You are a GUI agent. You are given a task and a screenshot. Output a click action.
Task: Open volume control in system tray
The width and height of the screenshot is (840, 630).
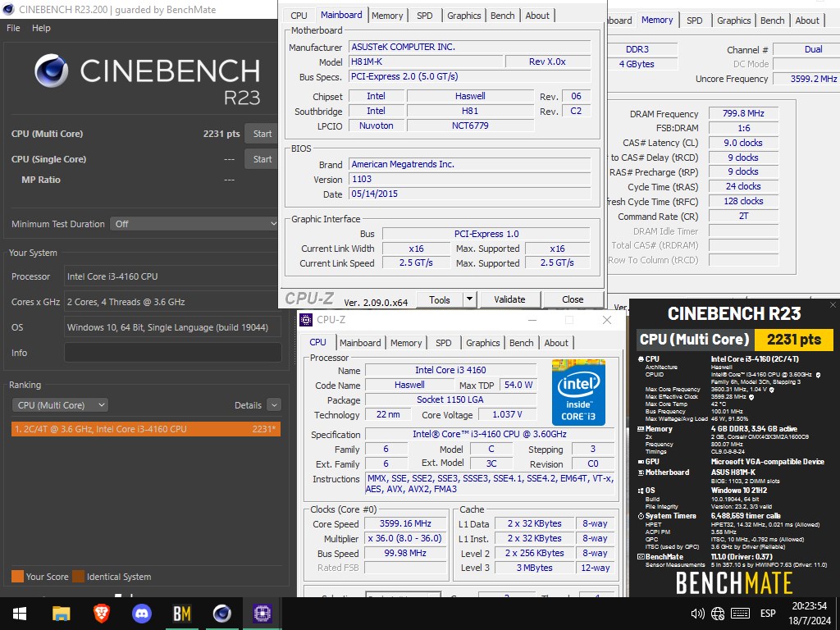pyautogui.click(x=697, y=614)
